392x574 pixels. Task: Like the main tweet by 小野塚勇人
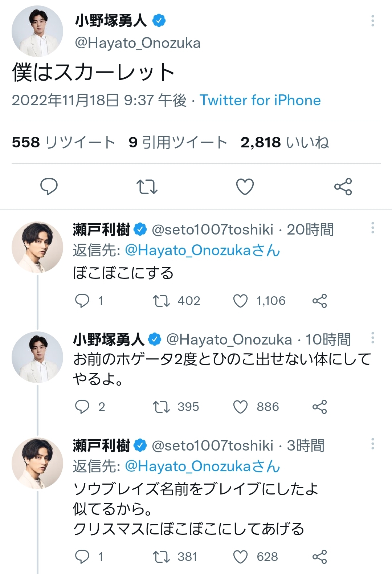[245, 187]
